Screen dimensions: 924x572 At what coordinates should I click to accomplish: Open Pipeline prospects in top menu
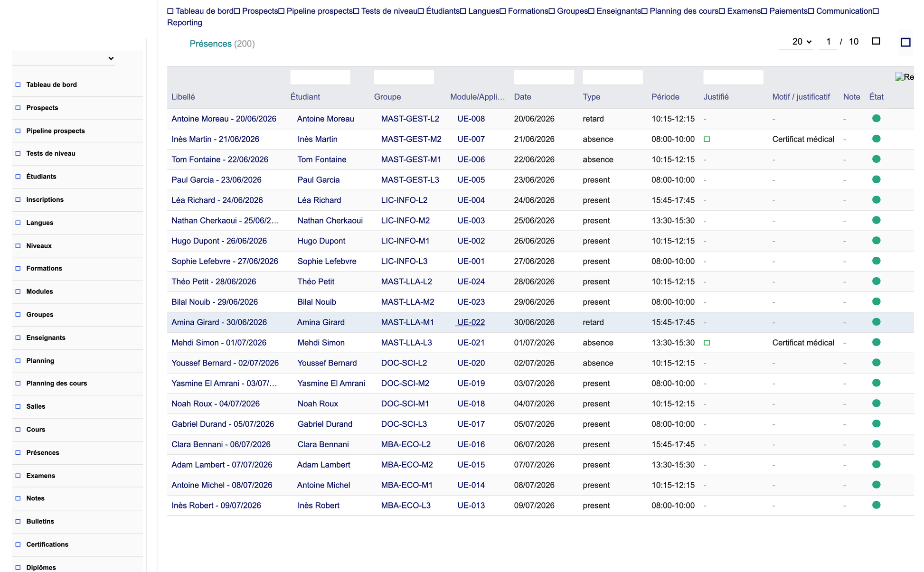coord(320,11)
